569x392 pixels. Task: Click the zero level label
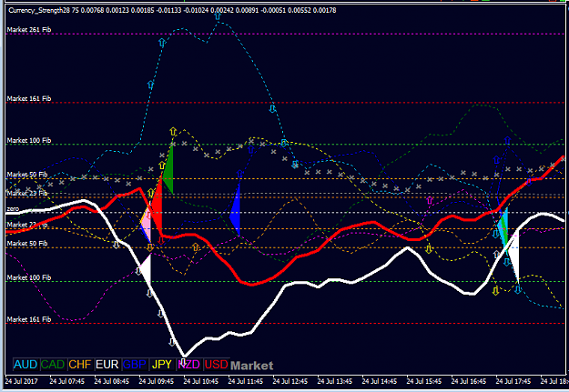tap(13, 209)
